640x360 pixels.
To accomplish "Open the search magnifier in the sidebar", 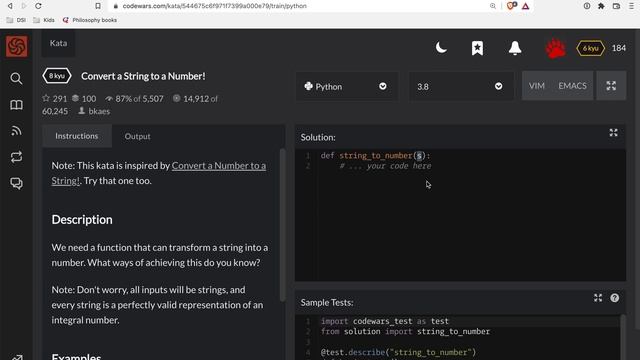I will (x=16, y=78).
